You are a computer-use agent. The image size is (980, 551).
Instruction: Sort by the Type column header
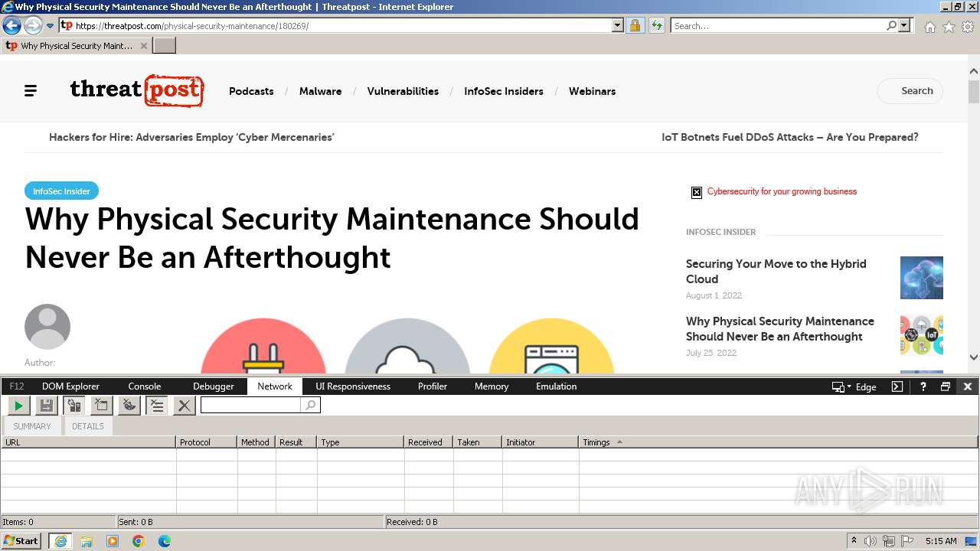point(361,442)
